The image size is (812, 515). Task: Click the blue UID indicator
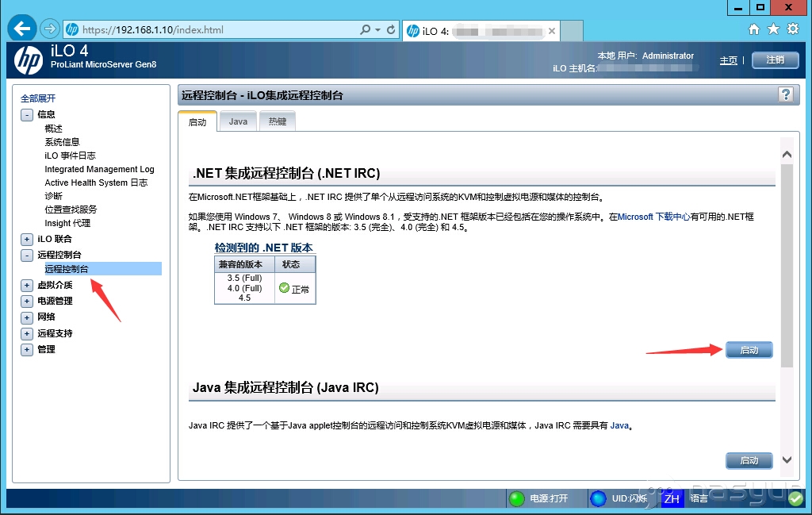pyautogui.click(x=598, y=498)
